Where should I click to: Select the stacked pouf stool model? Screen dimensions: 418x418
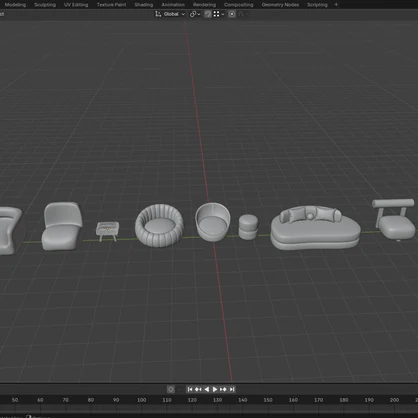coord(248,227)
